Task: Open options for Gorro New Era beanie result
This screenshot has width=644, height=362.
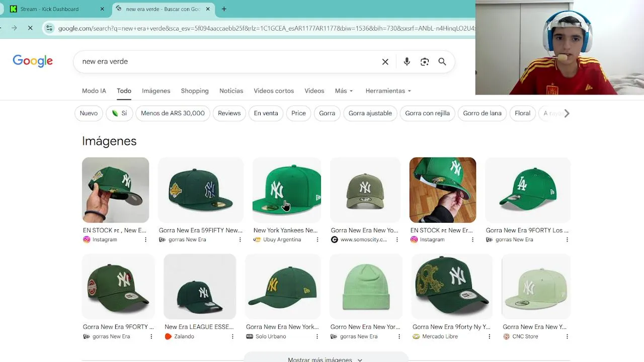Action: [x=399, y=336]
